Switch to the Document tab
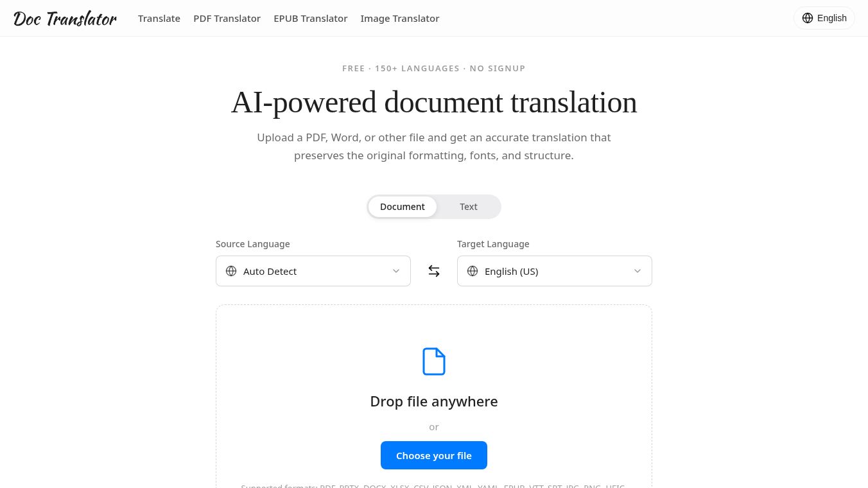The width and height of the screenshot is (868, 488). (x=403, y=207)
